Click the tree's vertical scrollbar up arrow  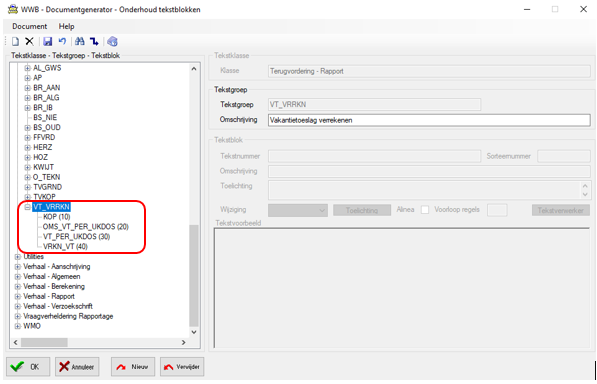194,69
